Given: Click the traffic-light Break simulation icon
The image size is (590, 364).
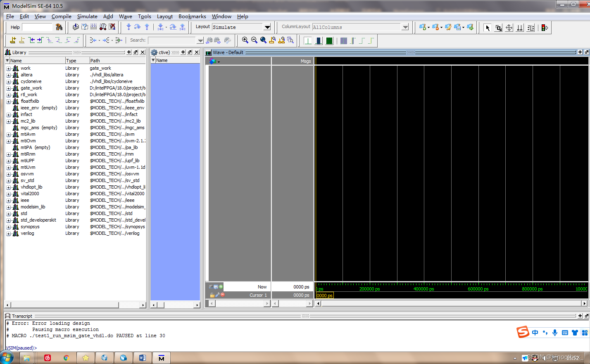Looking at the screenshot, I should coord(543,28).
